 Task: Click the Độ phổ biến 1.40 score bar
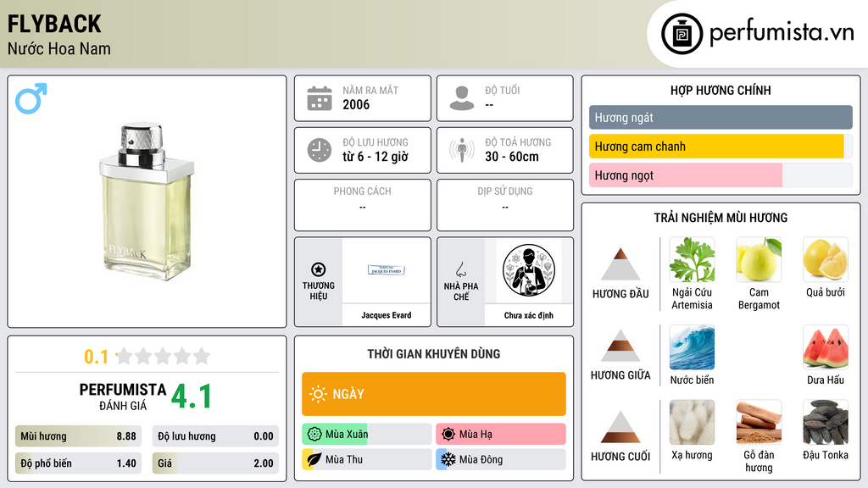point(78,463)
